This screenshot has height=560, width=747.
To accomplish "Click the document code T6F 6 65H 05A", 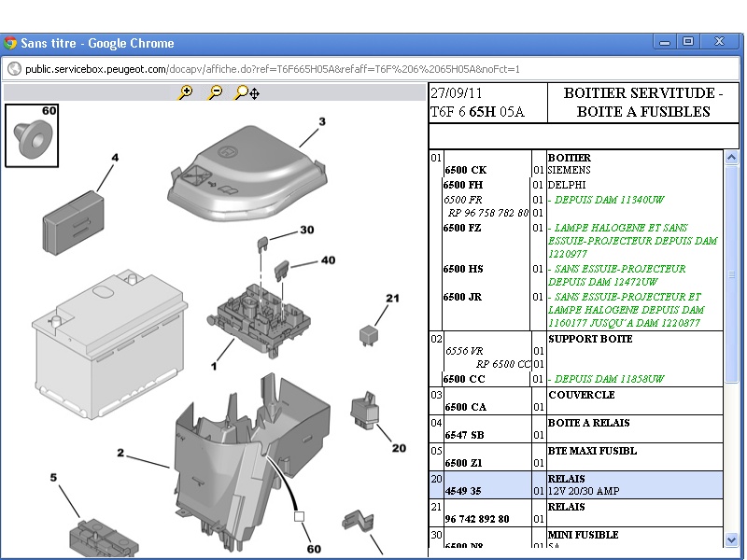I will (477, 112).
